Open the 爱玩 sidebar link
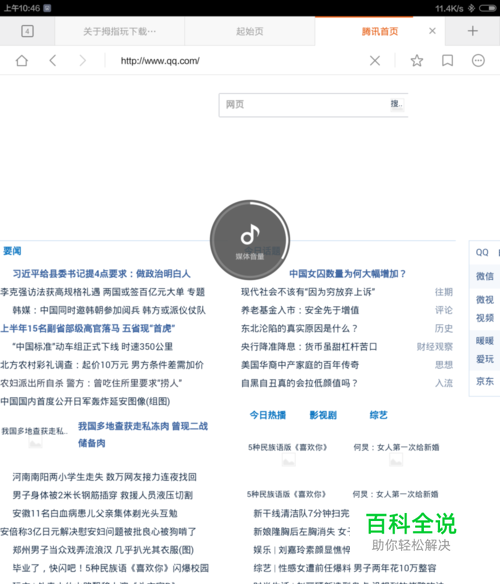Viewport: 500px width, 584px height. pyautogui.click(x=484, y=359)
